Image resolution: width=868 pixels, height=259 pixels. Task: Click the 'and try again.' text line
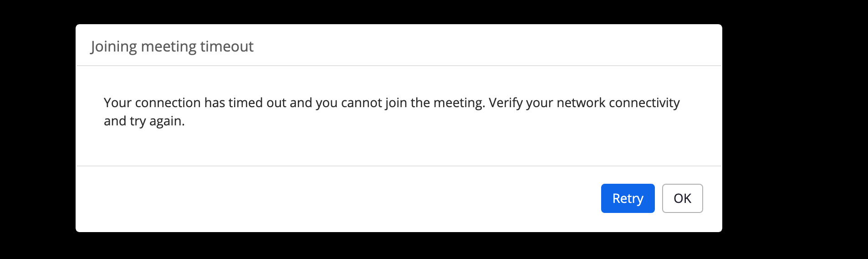[x=144, y=121]
